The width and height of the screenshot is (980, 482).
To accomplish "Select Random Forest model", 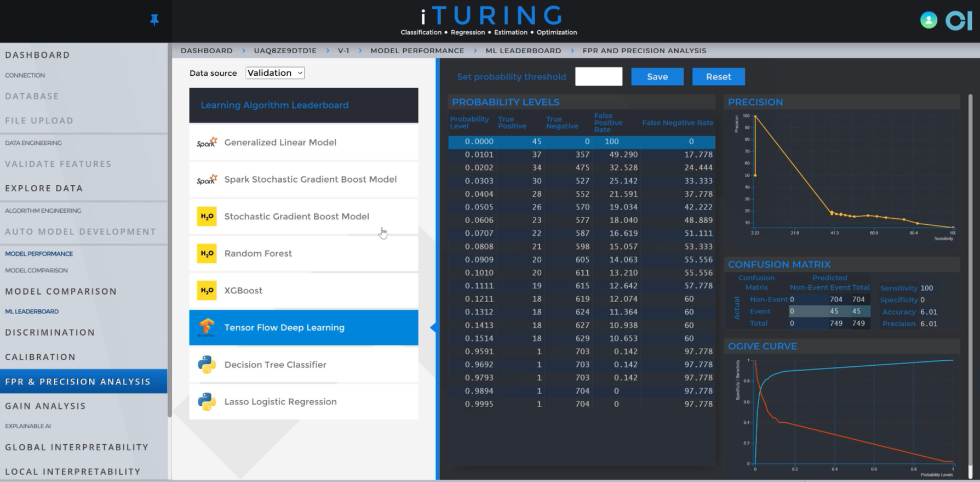I will point(303,253).
